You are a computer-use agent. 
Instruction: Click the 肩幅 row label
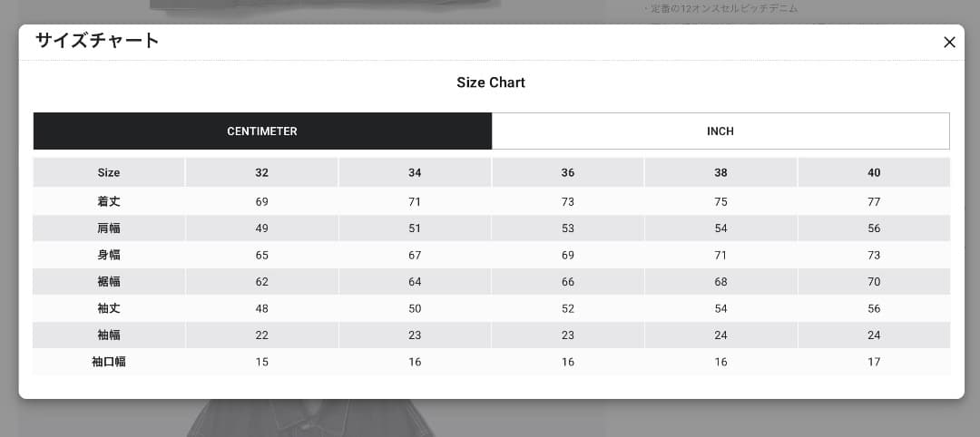109,228
